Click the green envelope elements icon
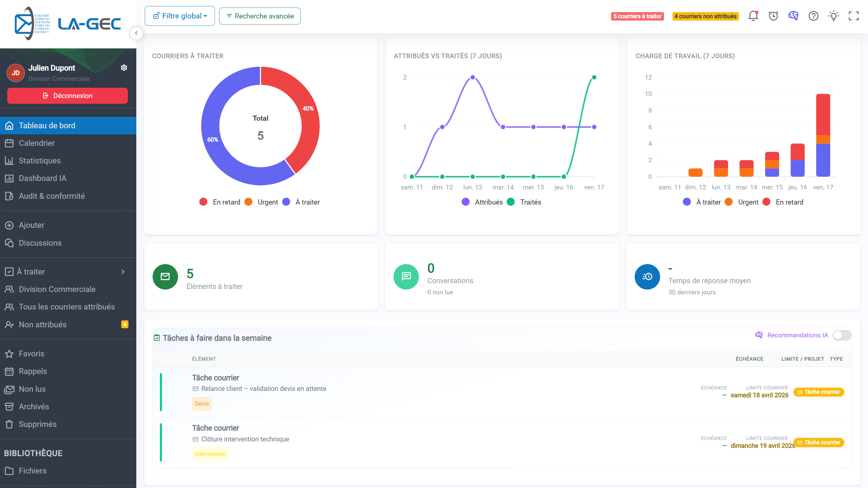Image resolution: width=868 pixels, height=488 pixels. pos(165,277)
